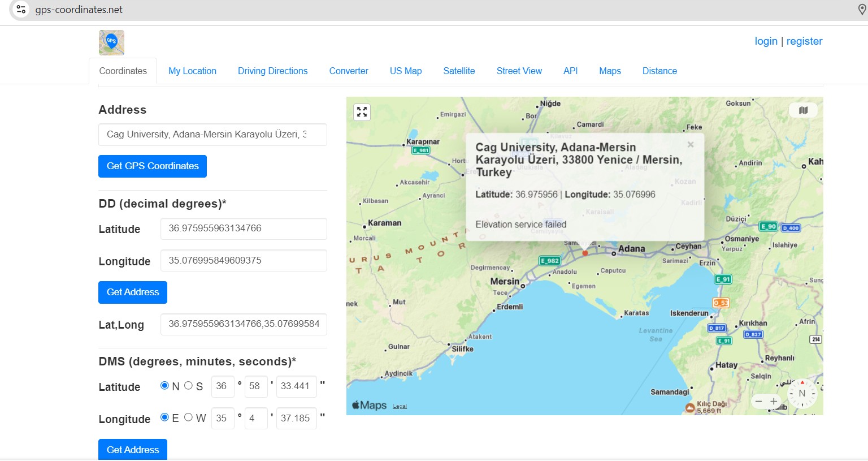
Task: Click Get Address button under decimal degrees
Action: pos(133,292)
